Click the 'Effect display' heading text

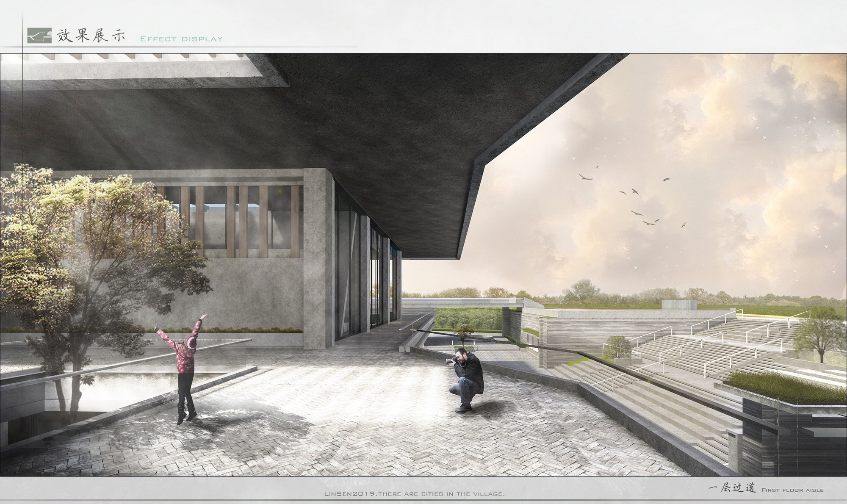pos(181,39)
